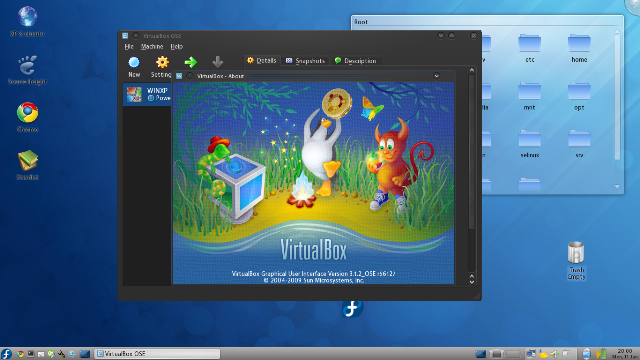This screenshot has height=360, width=640.
Task: Click the VirtualBox splash image in About
Action: (x=313, y=183)
